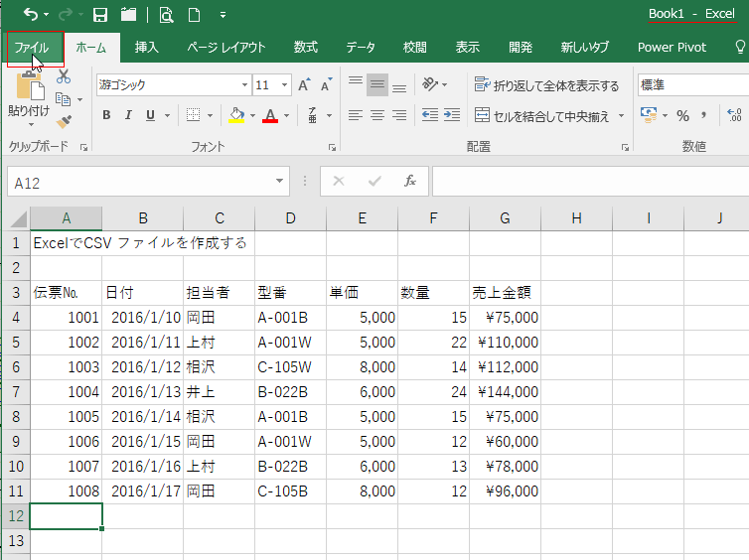749x560 pixels.
Task: Click the Cut scissors icon
Action: (x=64, y=76)
